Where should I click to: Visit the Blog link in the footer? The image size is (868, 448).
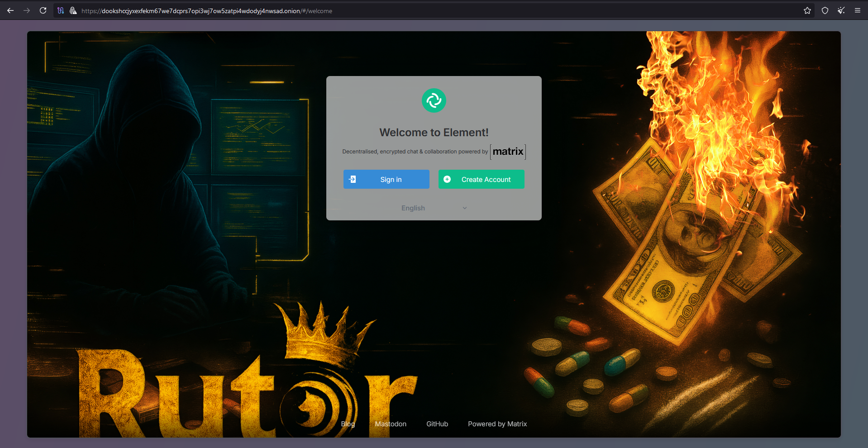(348, 424)
